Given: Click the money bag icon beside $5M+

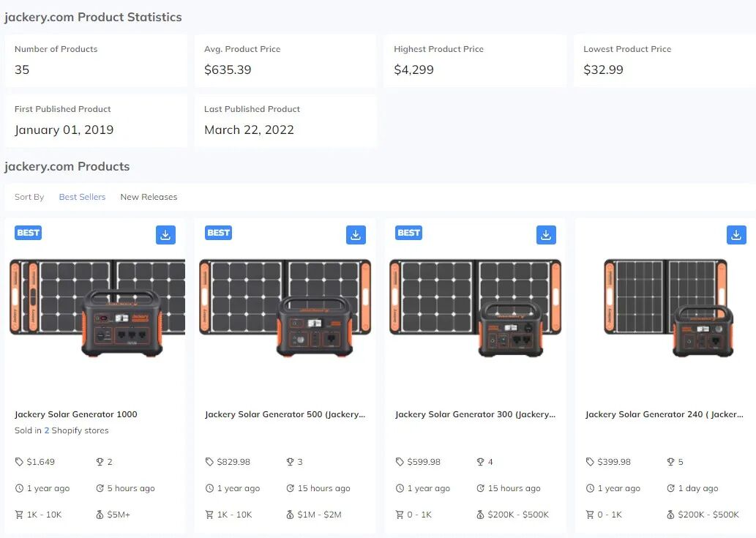Looking at the screenshot, I should [x=100, y=515].
